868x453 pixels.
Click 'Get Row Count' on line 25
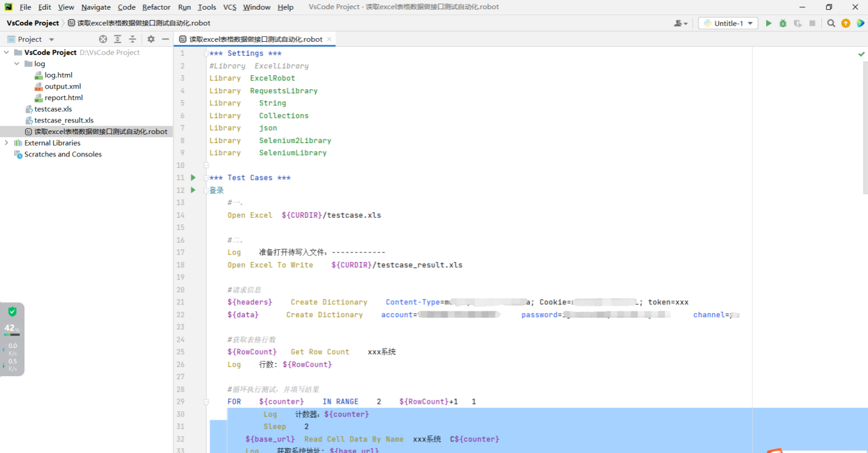tap(320, 352)
